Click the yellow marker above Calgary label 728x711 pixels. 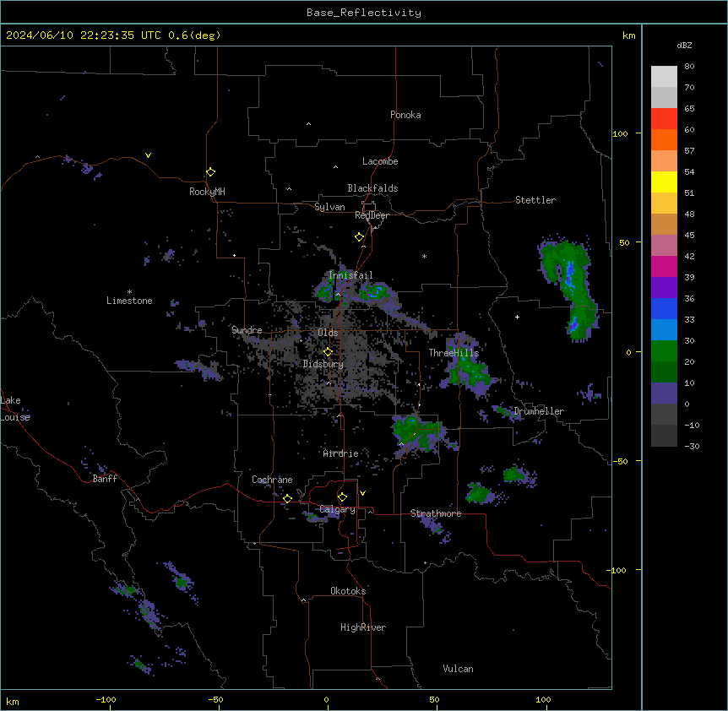(x=342, y=497)
